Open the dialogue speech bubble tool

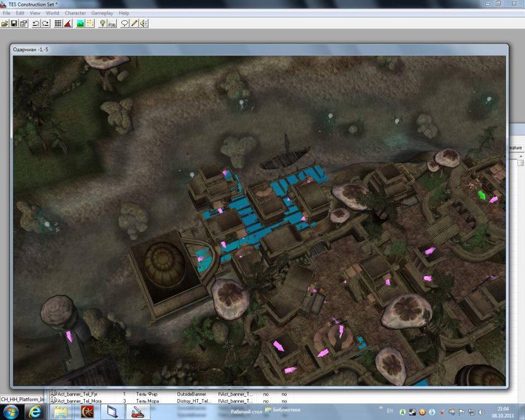tap(124, 23)
